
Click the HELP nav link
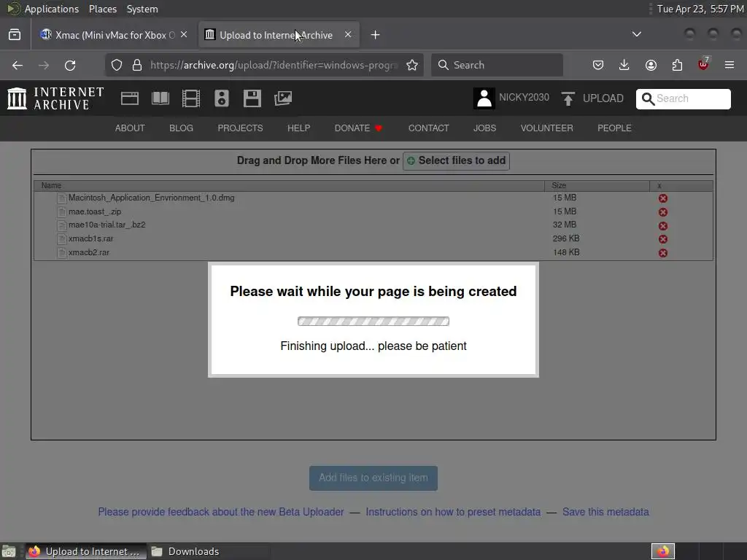pyautogui.click(x=298, y=128)
